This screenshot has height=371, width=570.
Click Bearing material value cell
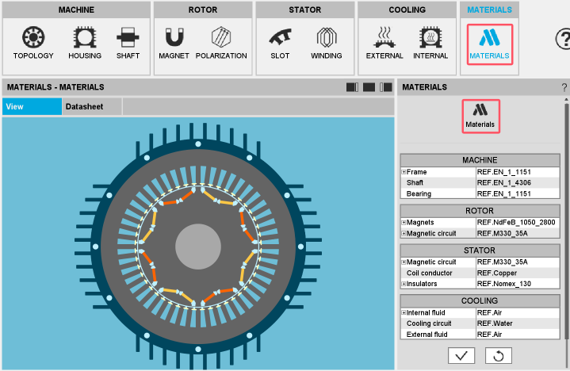point(518,194)
